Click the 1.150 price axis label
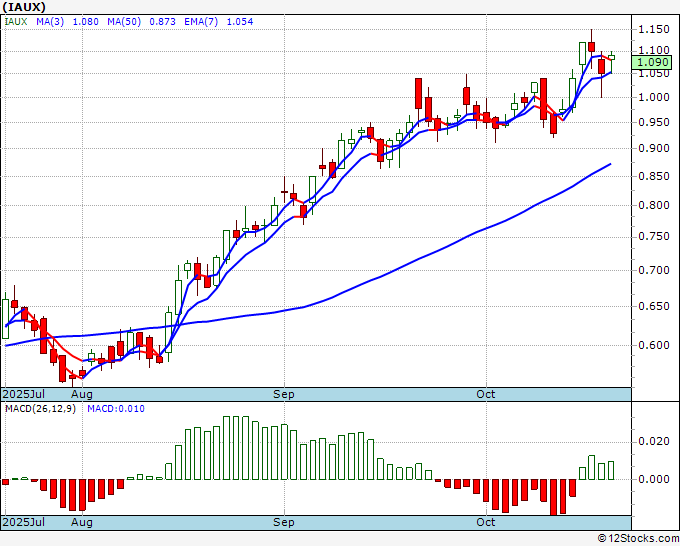 pyautogui.click(x=654, y=29)
